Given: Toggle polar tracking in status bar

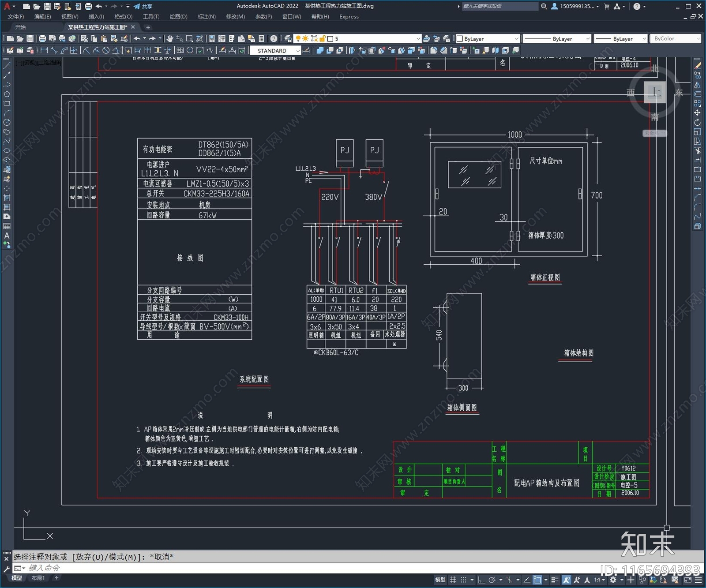Looking at the screenshot, I should [492, 580].
